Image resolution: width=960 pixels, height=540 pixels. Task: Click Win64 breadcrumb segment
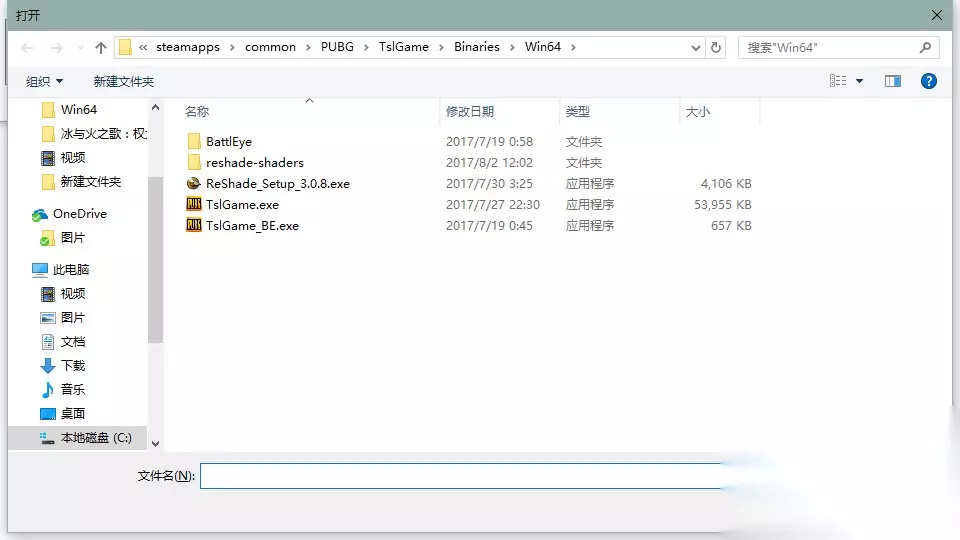[x=542, y=47]
